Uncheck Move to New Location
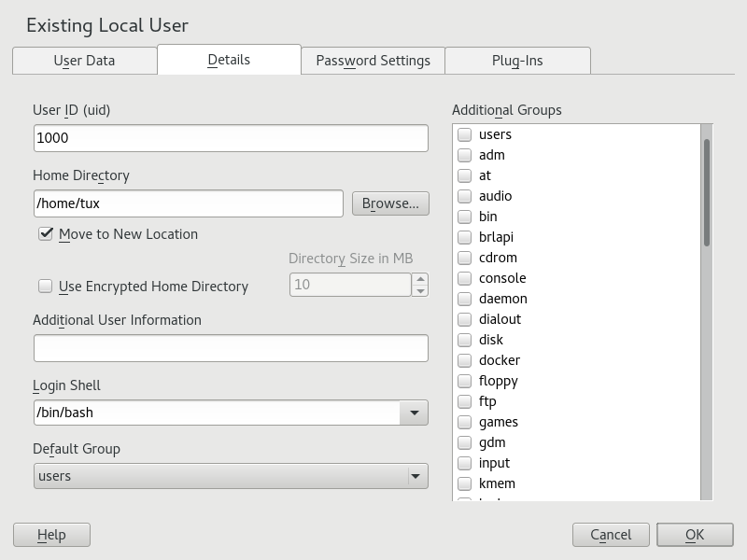The width and height of the screenshot is (747, 560). tap(45, 234)
